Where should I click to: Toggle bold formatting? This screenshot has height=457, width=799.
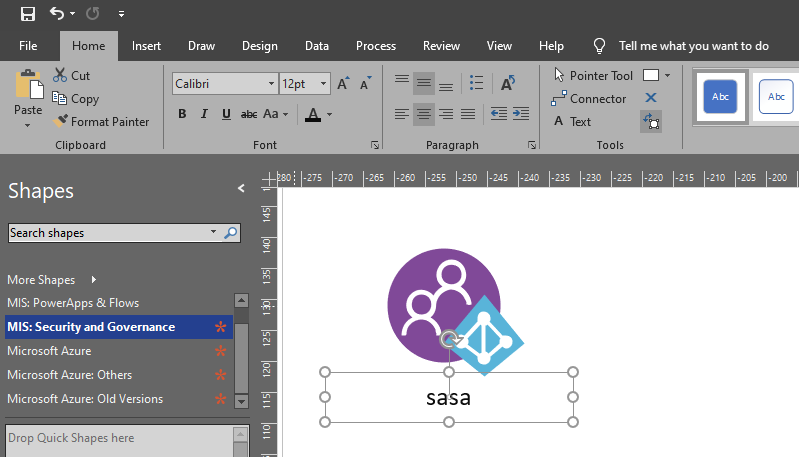(182, 114)
